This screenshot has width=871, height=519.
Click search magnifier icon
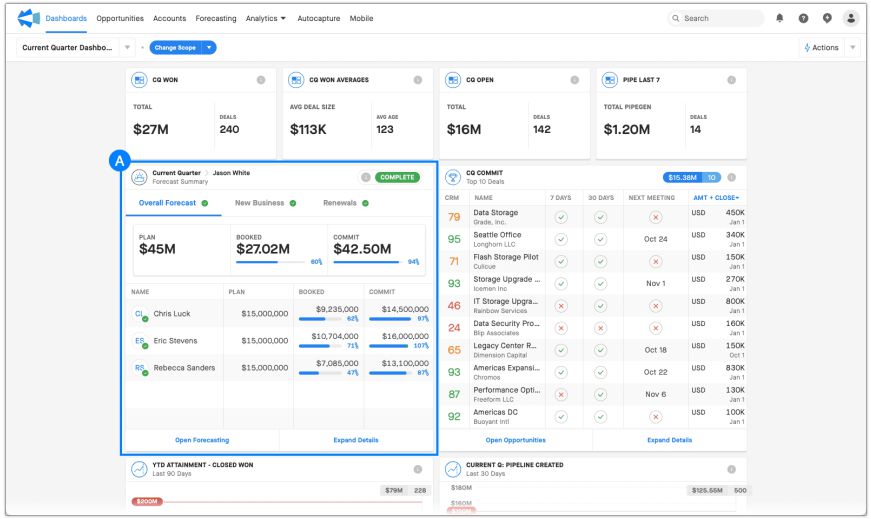(675, 18)
